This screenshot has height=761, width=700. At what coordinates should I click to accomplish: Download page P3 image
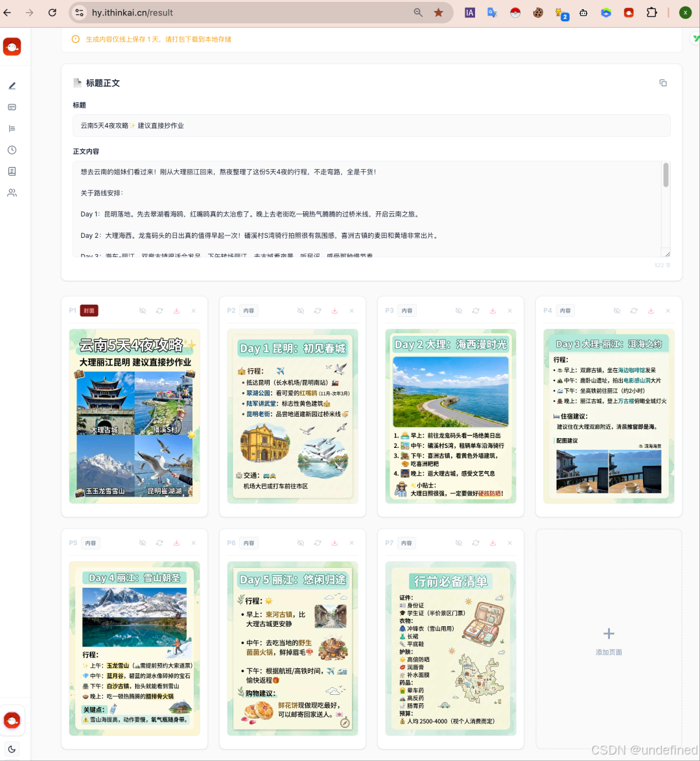pyautogui.click(x=493, y=310)
